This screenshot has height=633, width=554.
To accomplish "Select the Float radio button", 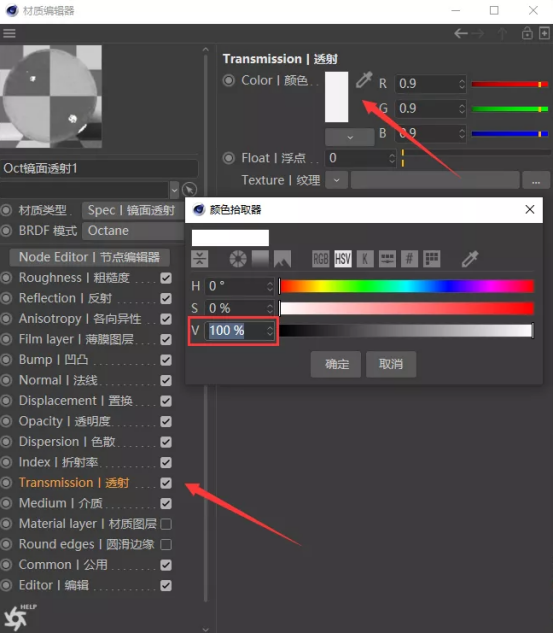I will (229, 158).
